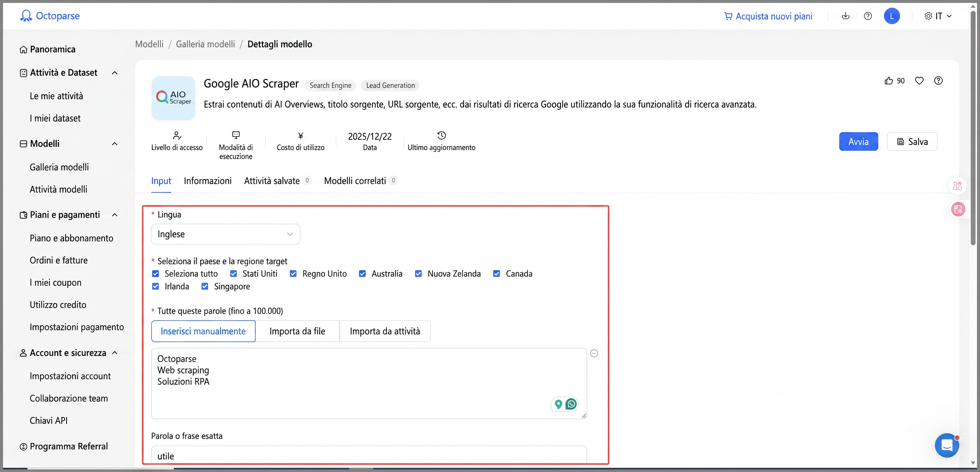Image resolution: width=980 pixels, height=472 pixels.
Task: Click the Parola o frase esatta field
Action: (x=369, y=455)
